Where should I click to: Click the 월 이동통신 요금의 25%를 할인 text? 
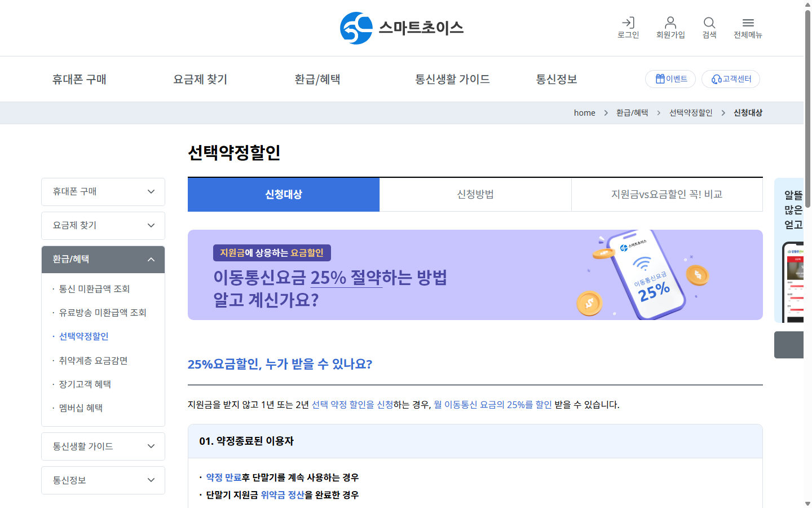pos(493,405)
